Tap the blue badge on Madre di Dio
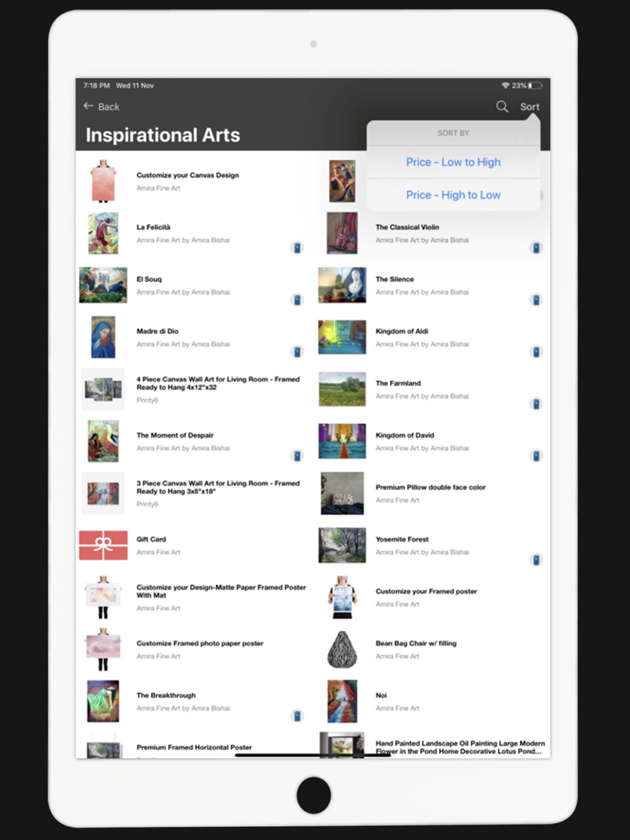630x840 pixels. click(x=297, y=351)
